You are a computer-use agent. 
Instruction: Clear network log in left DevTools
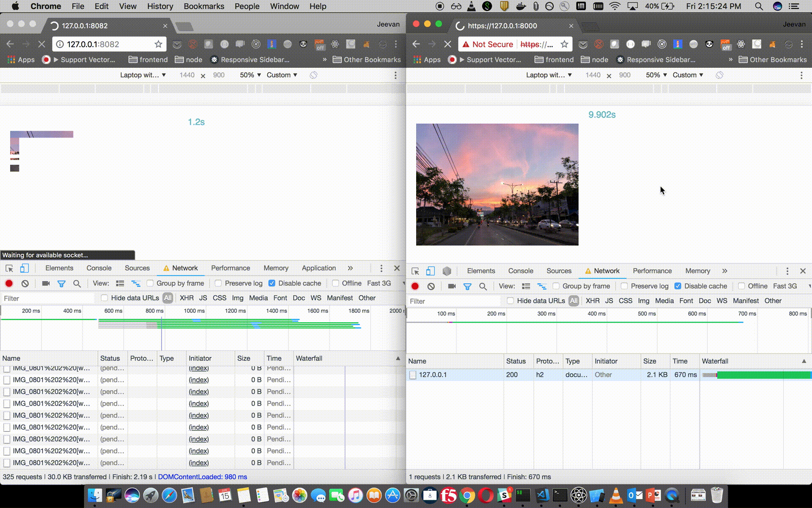25,283
